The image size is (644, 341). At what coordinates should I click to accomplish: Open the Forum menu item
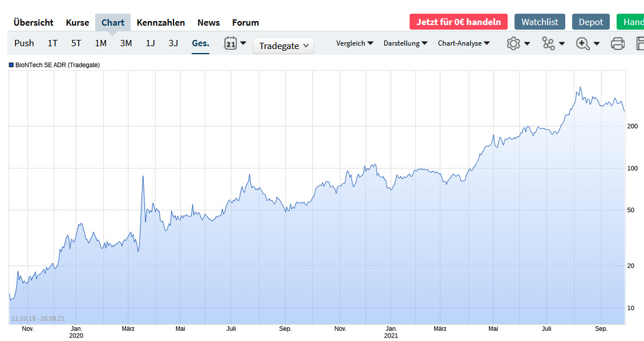245,22
